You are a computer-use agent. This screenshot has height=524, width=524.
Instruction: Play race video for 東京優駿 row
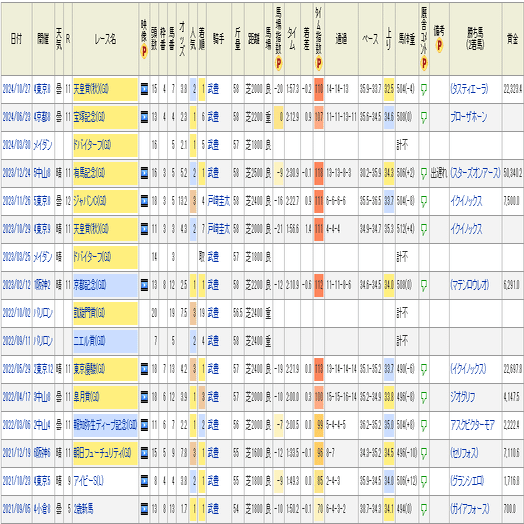[144, 370]
